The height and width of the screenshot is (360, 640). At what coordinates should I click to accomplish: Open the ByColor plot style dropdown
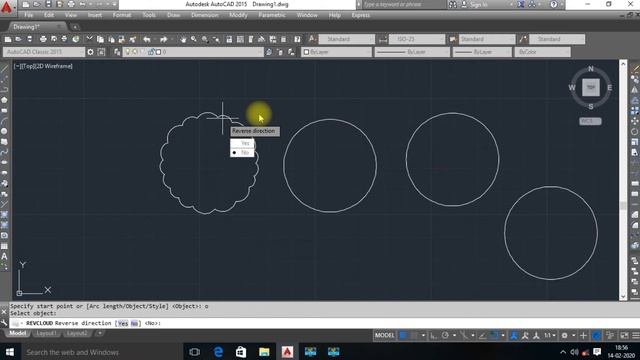tap(542, 52)
